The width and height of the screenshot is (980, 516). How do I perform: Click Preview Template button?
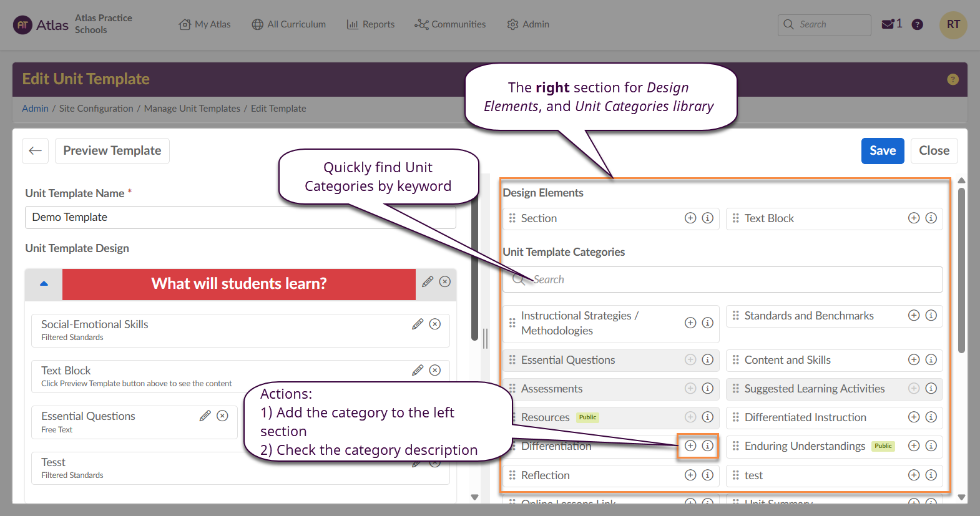[x=112, y=151]
